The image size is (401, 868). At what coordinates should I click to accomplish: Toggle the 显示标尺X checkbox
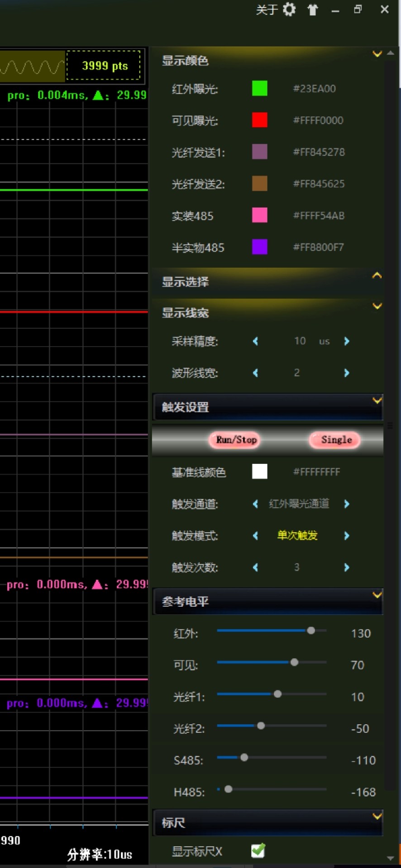point(258,850)
